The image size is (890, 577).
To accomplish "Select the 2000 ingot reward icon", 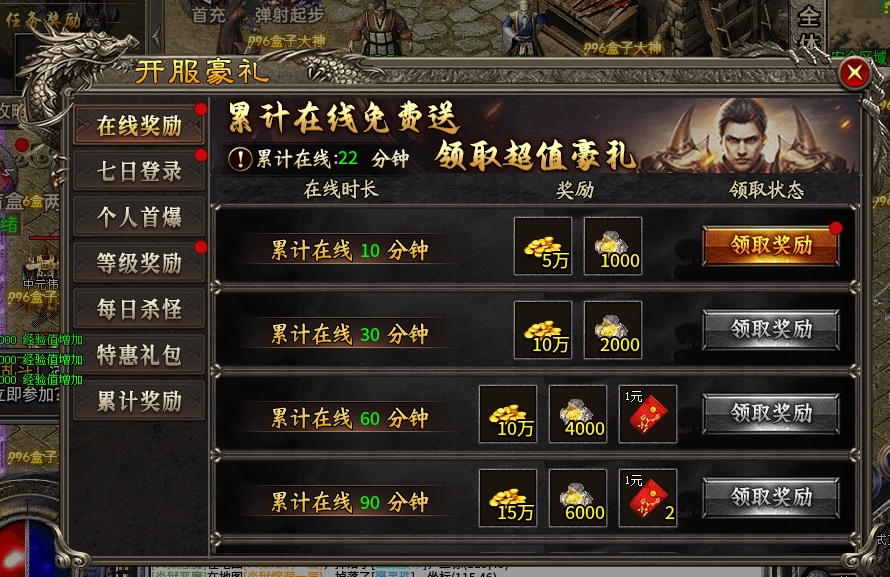I will point(613,330).
